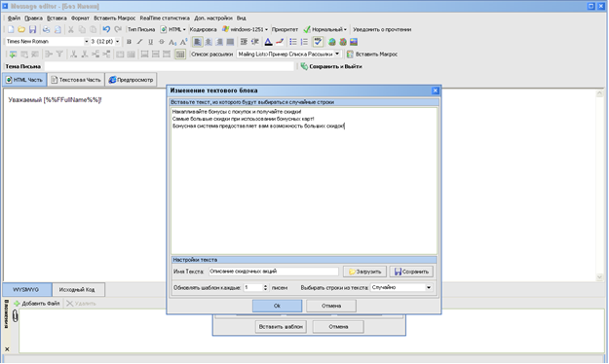The width and height of the screenshot is (609, 364).
Task: Click the Print preview icon
Action: pos(57,29)
